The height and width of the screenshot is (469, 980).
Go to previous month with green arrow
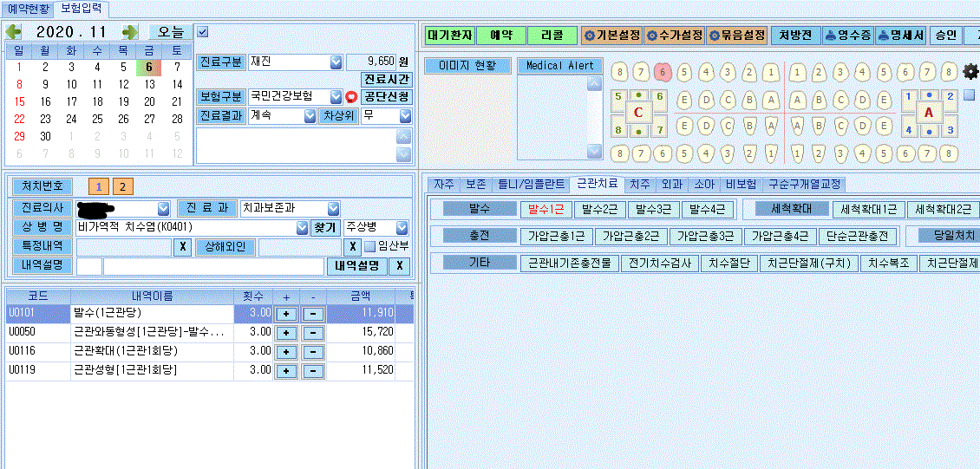[x=14, y=32]
